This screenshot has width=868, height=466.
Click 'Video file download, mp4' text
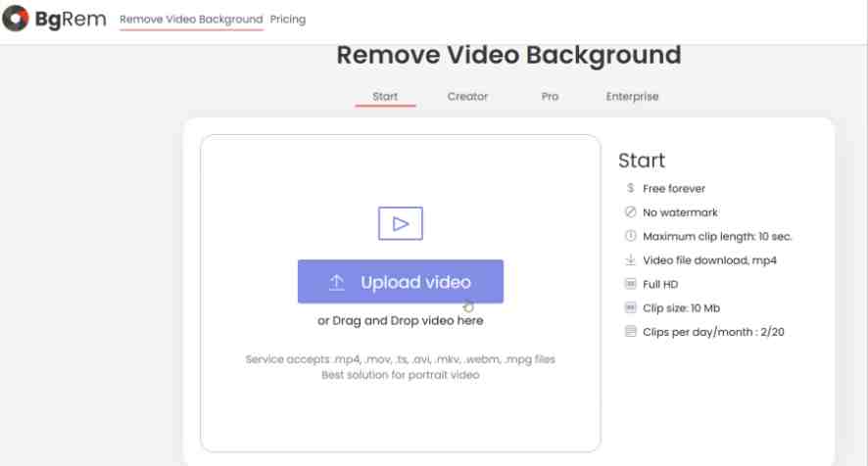tap(709, 260)
